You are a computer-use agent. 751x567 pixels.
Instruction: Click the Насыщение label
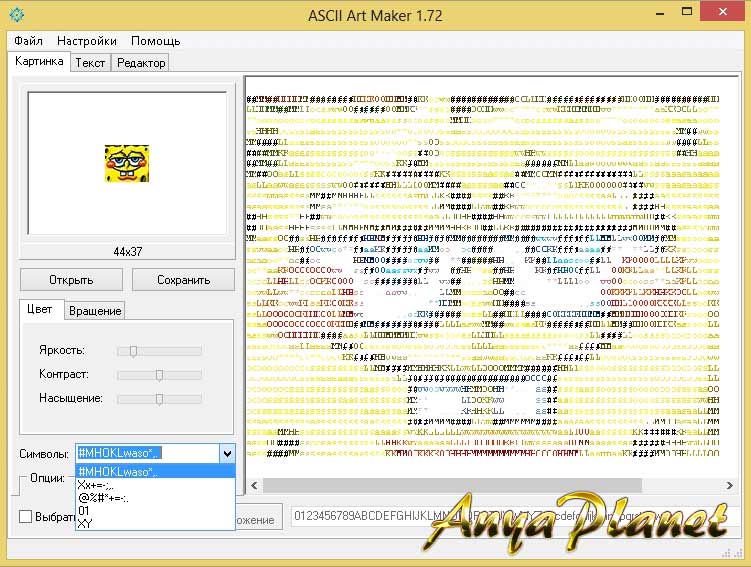click(x=71, y=398)
